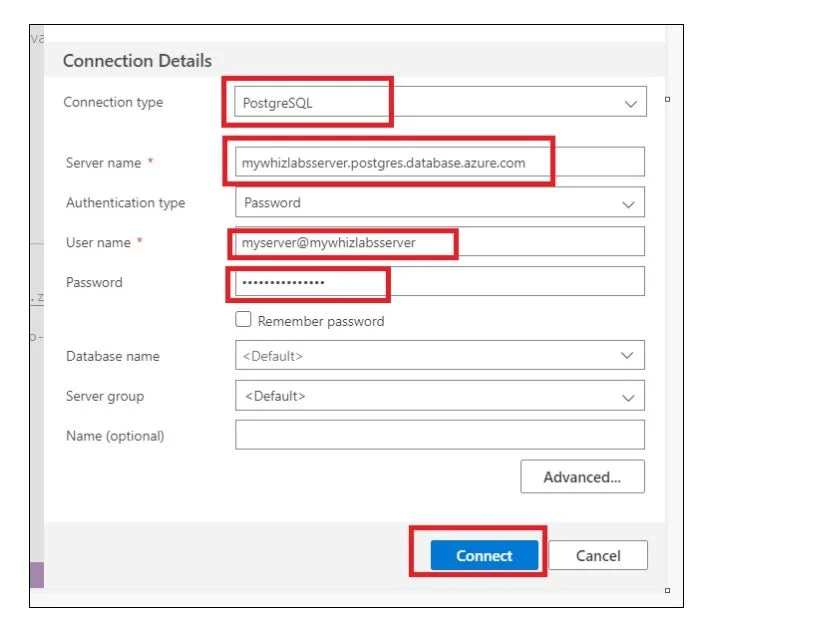Open the Advanced... settings button
The height and width of the screenshot is (636, 840).
(582, 476)
